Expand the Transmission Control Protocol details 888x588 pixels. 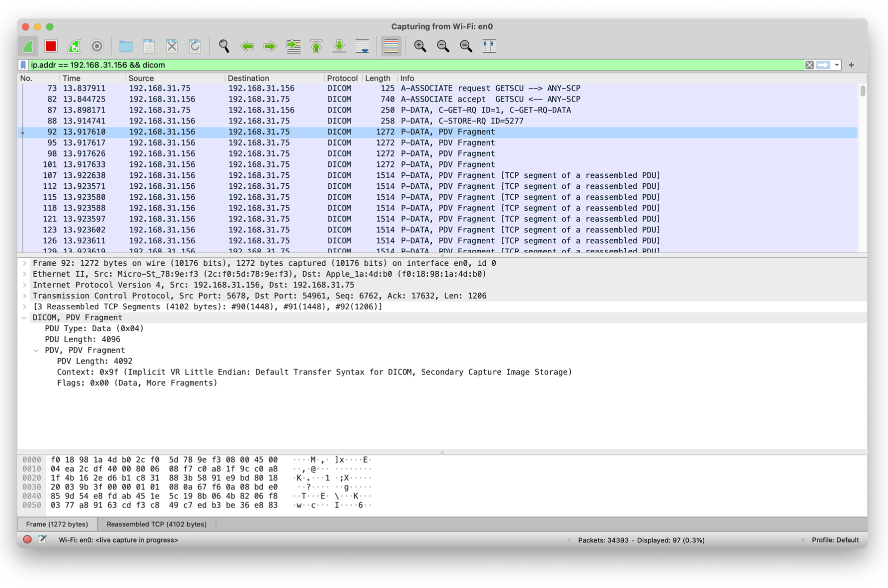(23, 295)
